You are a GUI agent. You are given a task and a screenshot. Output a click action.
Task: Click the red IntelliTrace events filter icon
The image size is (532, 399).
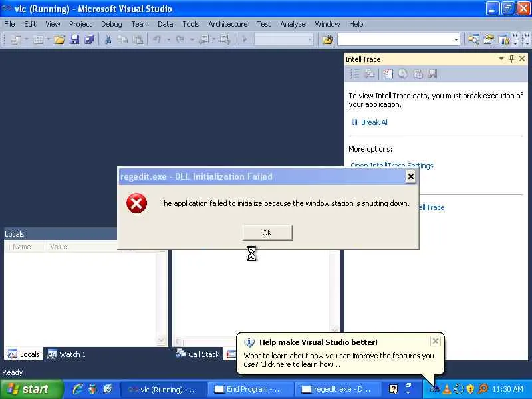[388, 74]
